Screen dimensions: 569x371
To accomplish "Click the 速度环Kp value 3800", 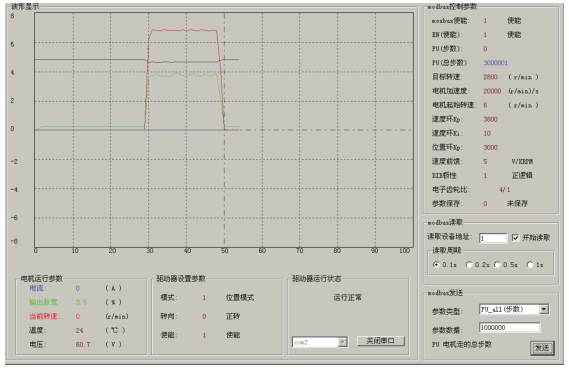I will [x=490, y=119].
